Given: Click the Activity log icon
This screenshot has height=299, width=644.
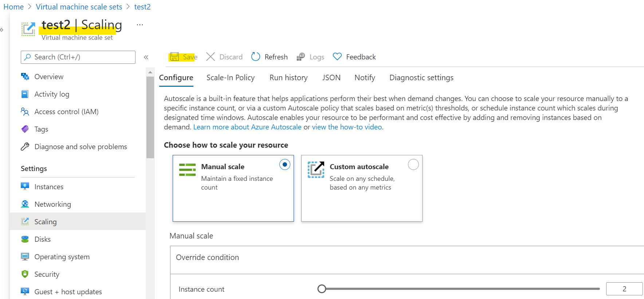Looking at the screenshot, I should pos(25,94).
